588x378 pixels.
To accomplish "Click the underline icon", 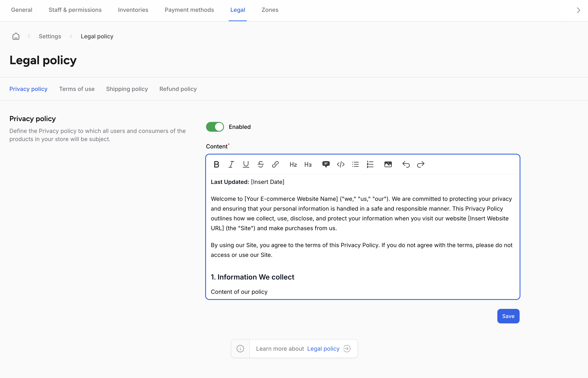I will (x=246, y=164).
